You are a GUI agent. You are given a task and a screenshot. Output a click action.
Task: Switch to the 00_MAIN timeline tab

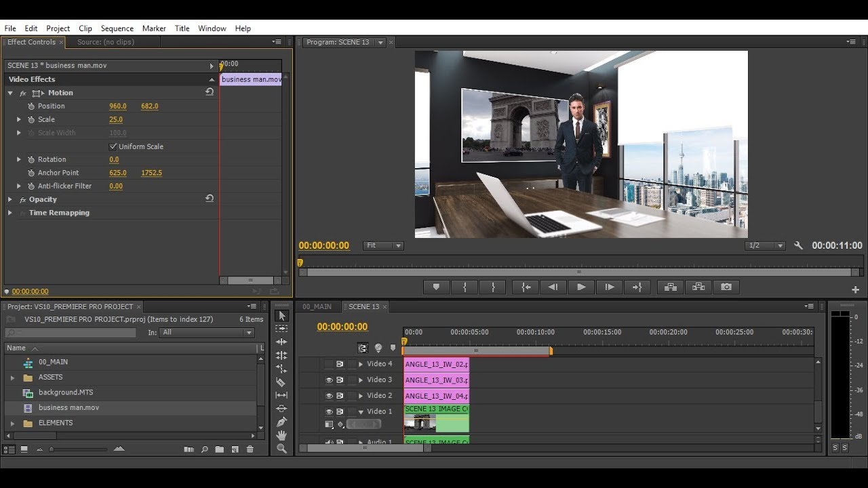tap(317, 306)
